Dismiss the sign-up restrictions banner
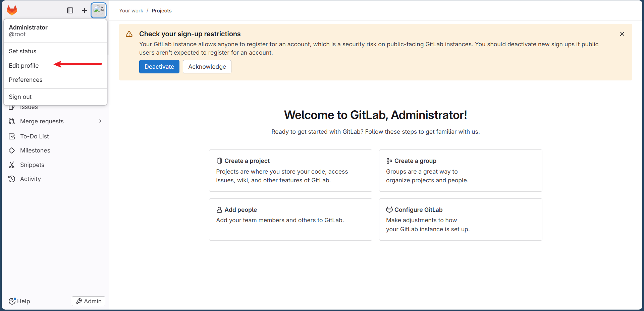Viewport: 644px width, 311px height. [622, 34]
